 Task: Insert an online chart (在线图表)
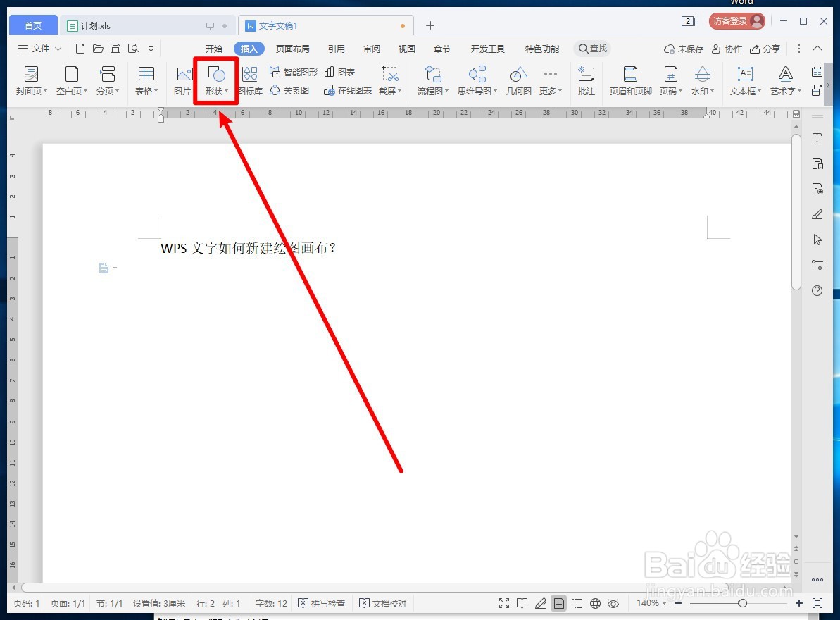click(x=348, y=90)
